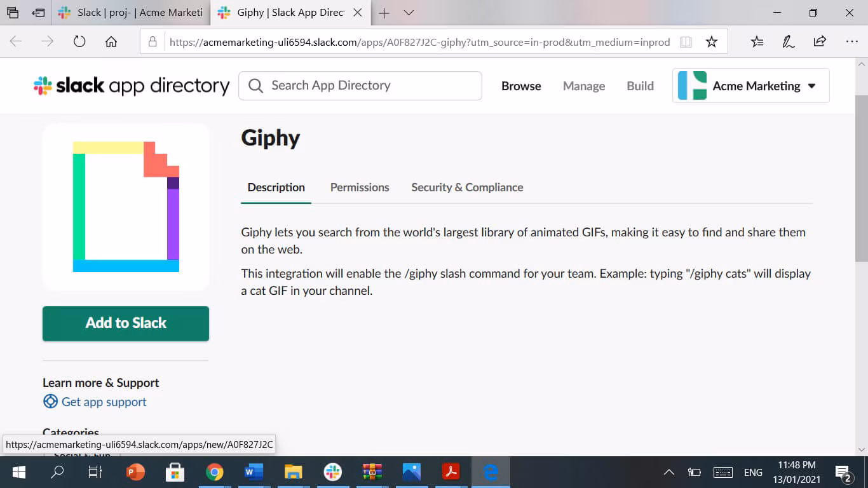Viewport: 868px width, 488px height.
Task: Open WinRAR from the taskbar
Action: (x=372, y=472)
